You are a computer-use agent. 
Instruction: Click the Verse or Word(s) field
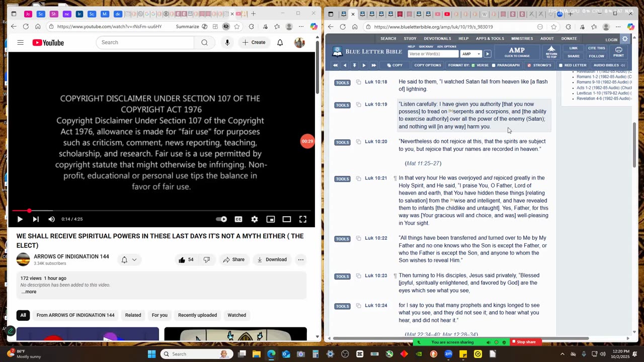point(433,54)
